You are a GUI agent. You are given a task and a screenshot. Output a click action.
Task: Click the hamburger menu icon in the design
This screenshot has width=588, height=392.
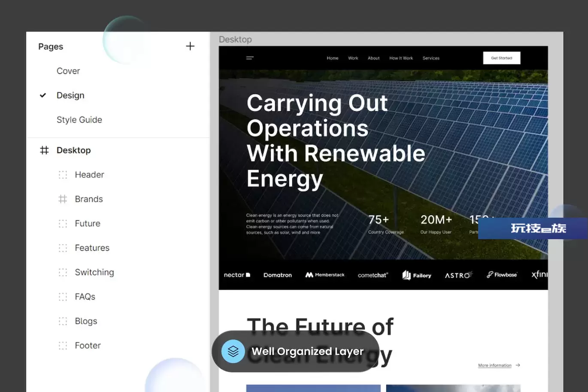point(250,58)
